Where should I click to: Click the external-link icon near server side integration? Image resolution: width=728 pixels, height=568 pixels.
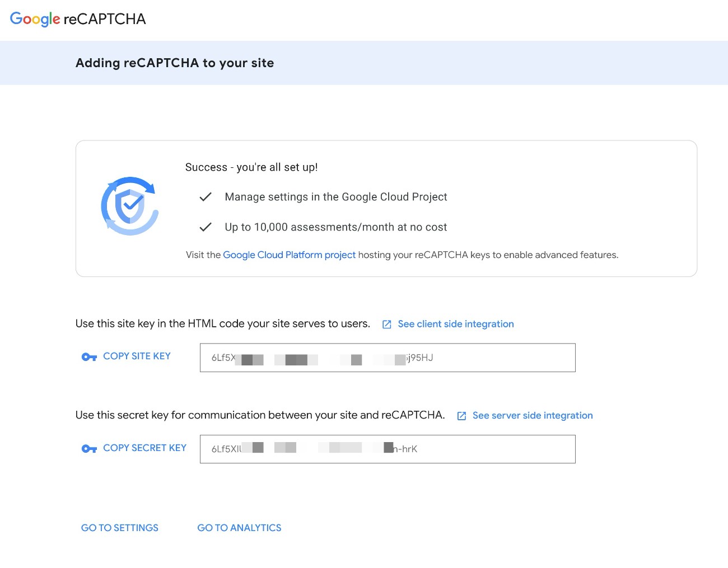461,416
